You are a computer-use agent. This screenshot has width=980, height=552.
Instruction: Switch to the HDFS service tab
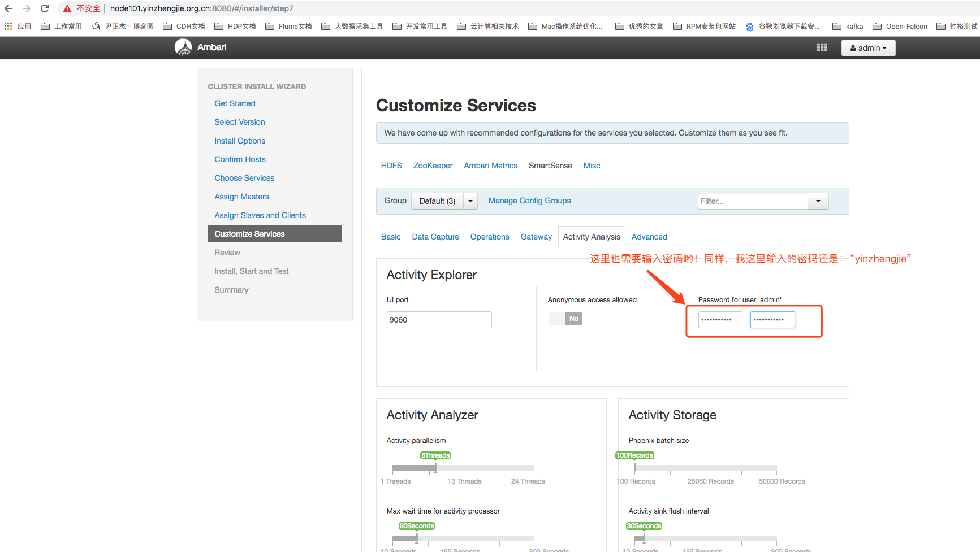coord(391,166)
